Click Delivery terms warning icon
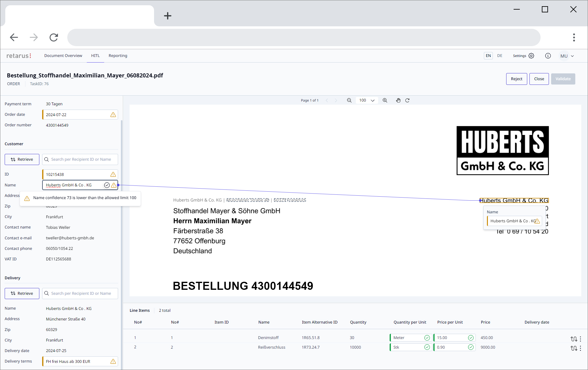 click(x=113, y=361)
